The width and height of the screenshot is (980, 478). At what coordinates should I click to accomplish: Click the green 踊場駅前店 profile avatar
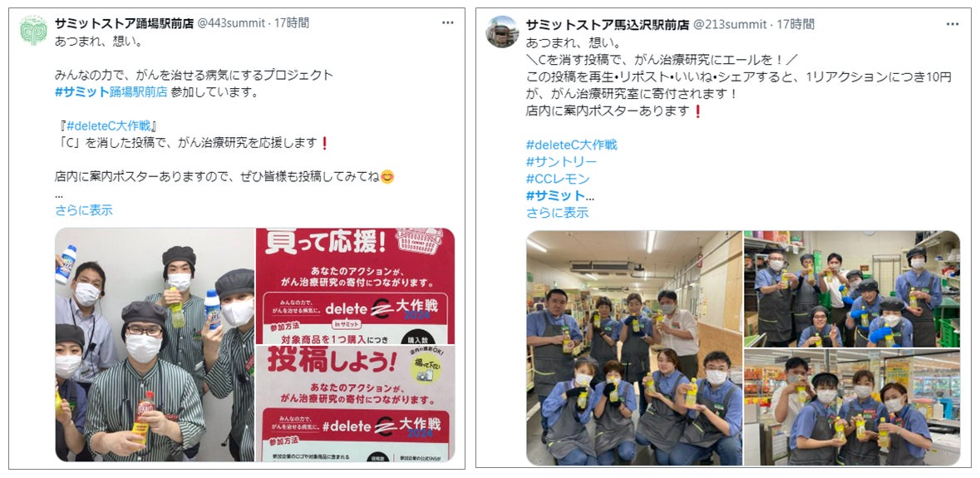(33, 30)
